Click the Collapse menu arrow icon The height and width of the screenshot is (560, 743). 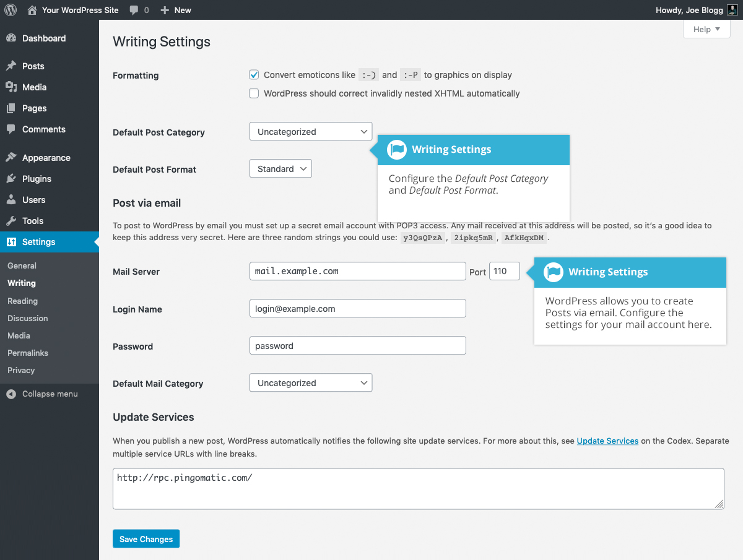click(11, 394)
